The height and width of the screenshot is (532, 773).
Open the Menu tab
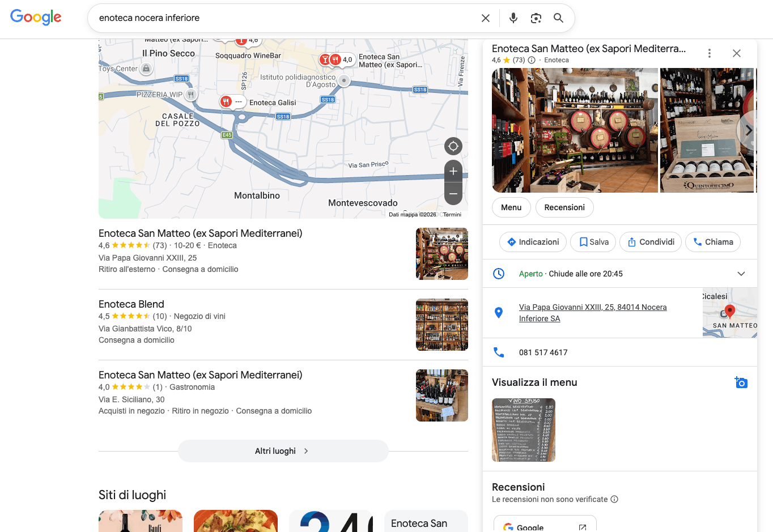tap(511, 207)
